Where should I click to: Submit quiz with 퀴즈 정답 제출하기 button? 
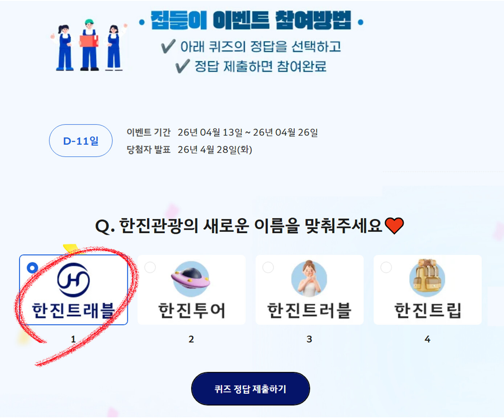coord(251,389)
